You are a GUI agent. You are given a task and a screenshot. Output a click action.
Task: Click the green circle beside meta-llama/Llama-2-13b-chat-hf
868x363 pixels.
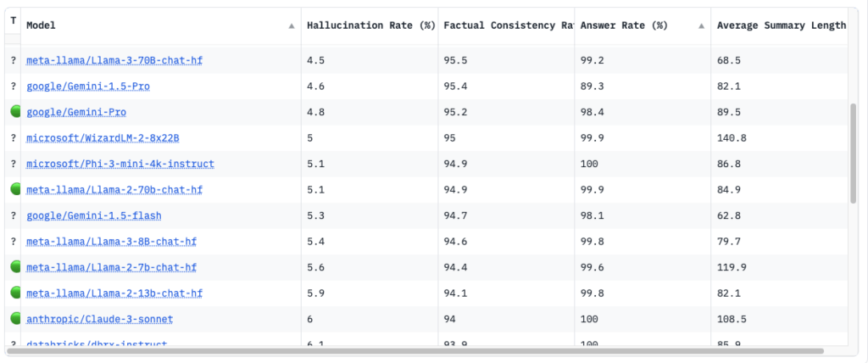14,293
